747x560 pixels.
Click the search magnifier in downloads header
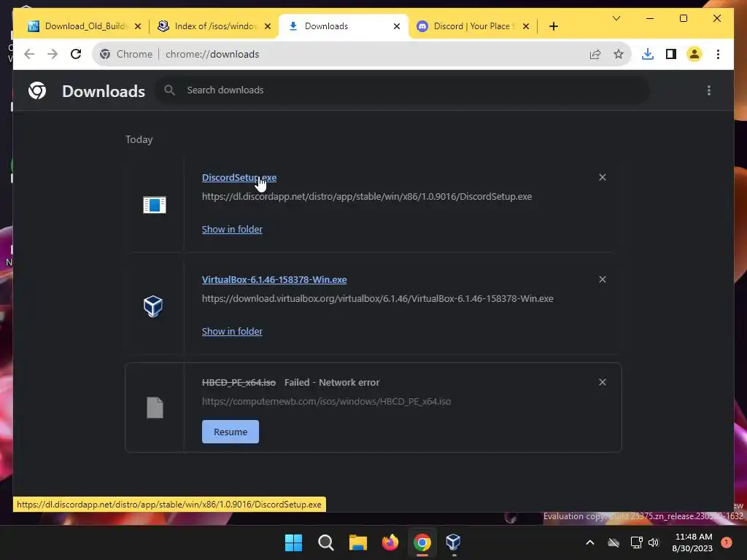point(169,90)
